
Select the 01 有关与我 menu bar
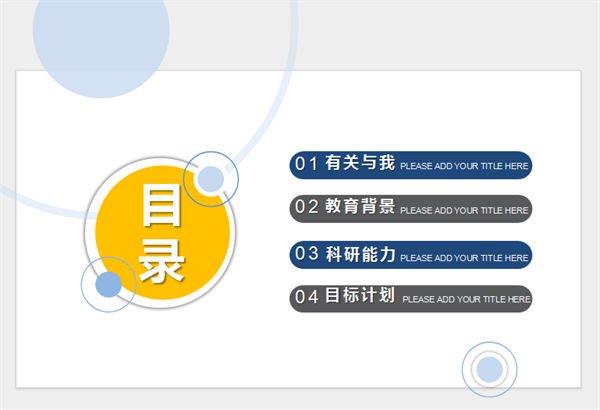[x=411, y=165]
